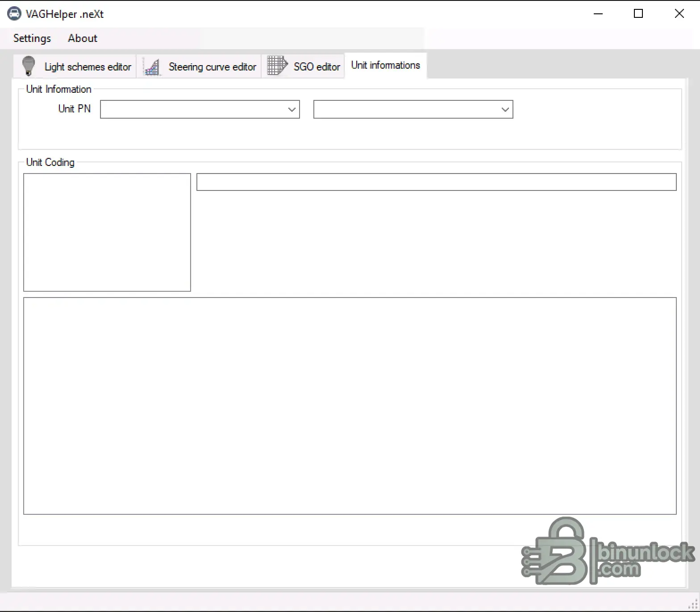This screenshot has height=612, width=700.
Task: Click the list box in Unit Coding
Action: (107, 232)
